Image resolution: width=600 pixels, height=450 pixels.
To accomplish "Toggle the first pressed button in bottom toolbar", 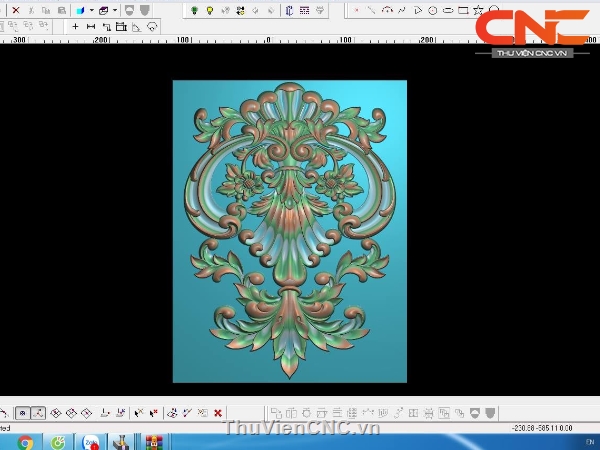I will coord(23,413).
